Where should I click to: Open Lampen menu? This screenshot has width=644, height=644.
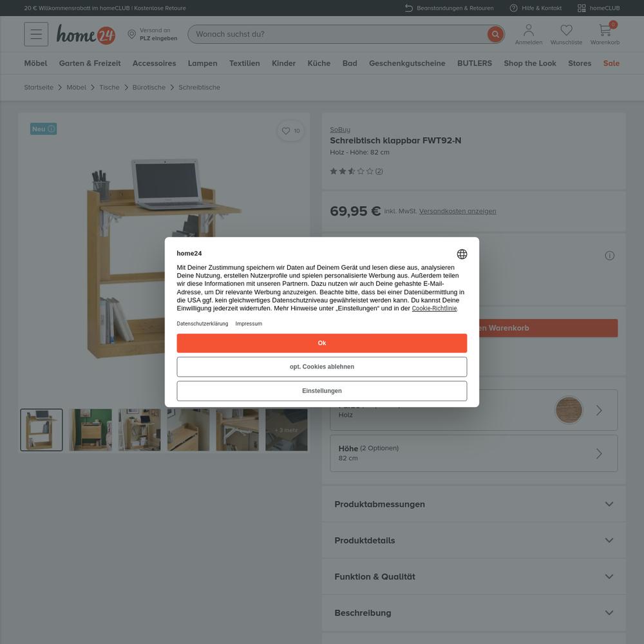point(202,63)
